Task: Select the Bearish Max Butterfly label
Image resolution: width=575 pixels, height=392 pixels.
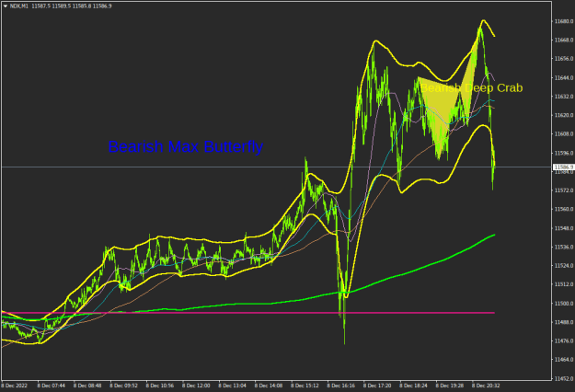Action: (x=186, y=146)
